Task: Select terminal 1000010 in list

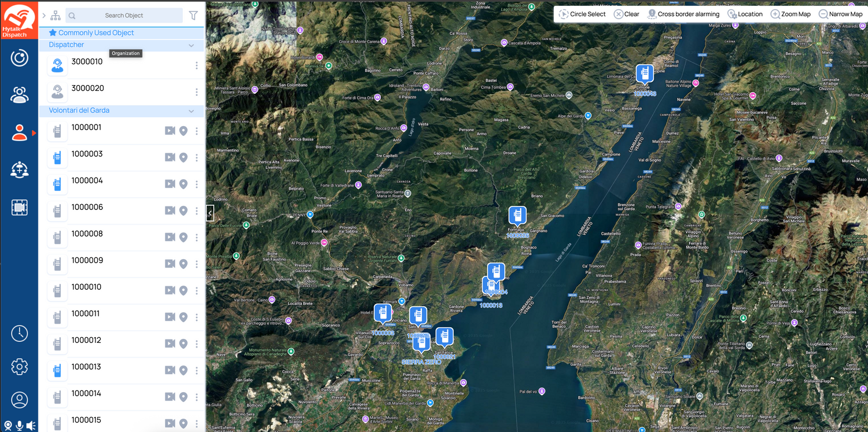Action: tap(122, 290)
